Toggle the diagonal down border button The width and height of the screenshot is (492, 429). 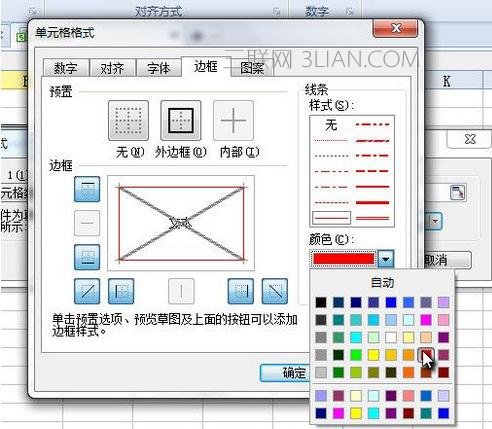(275, 291)
